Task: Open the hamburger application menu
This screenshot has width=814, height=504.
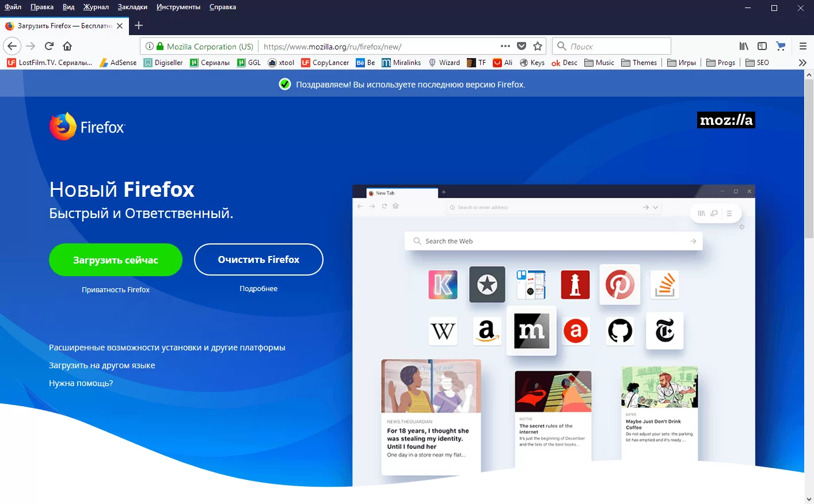Action: [x=803, y=46]
